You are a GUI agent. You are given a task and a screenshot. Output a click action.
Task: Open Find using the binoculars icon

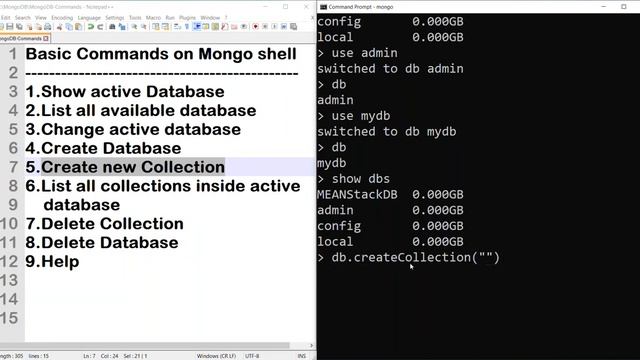[112, 27]
